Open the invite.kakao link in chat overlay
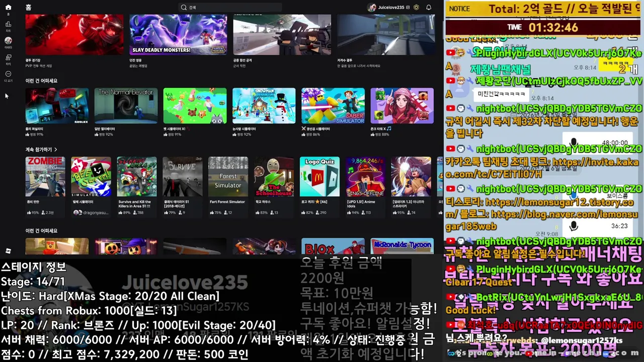Viewport: 644px width, 362px height. click(x=542, y=168)
